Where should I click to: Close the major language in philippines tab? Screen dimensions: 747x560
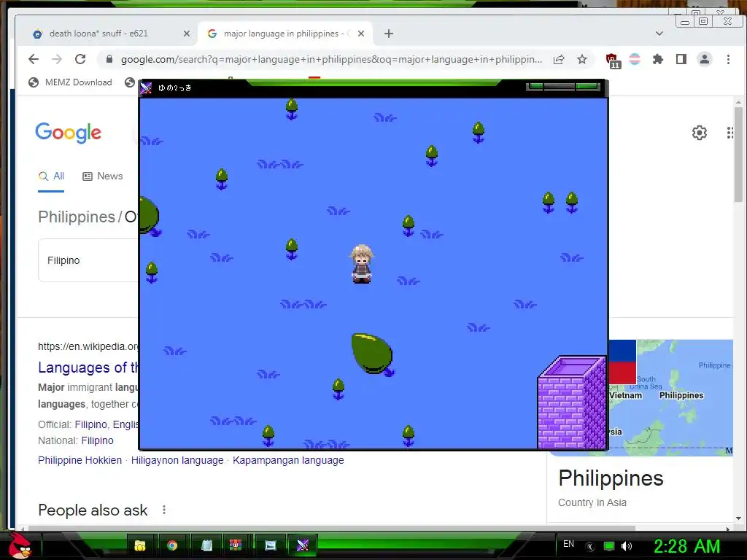[x=360, y=34]
